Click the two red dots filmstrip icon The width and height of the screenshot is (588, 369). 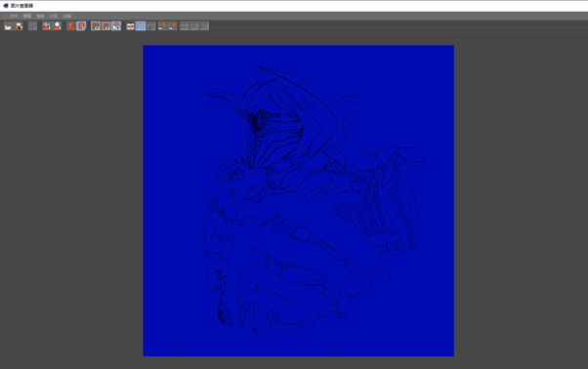130,25
